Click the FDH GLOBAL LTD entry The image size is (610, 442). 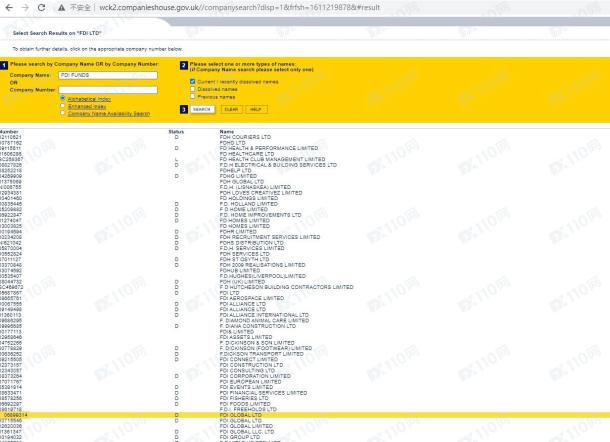(242, 182)
